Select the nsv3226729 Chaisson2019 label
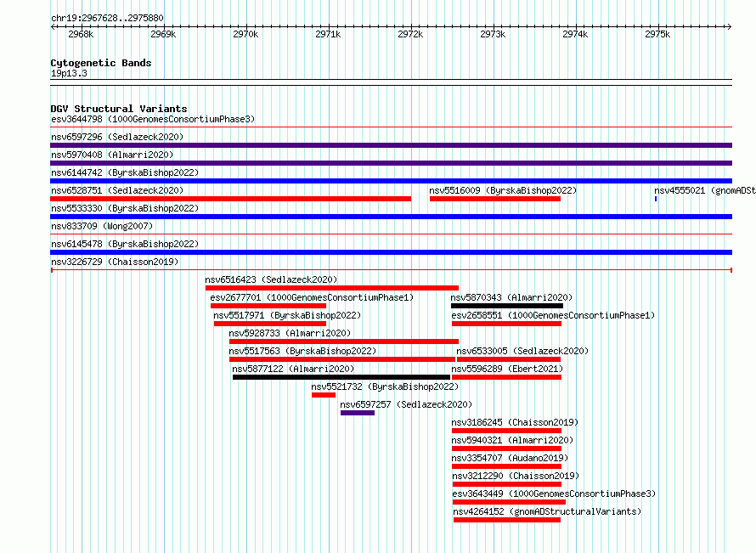The width and height of the screenshot is (756, 553). 115,262
